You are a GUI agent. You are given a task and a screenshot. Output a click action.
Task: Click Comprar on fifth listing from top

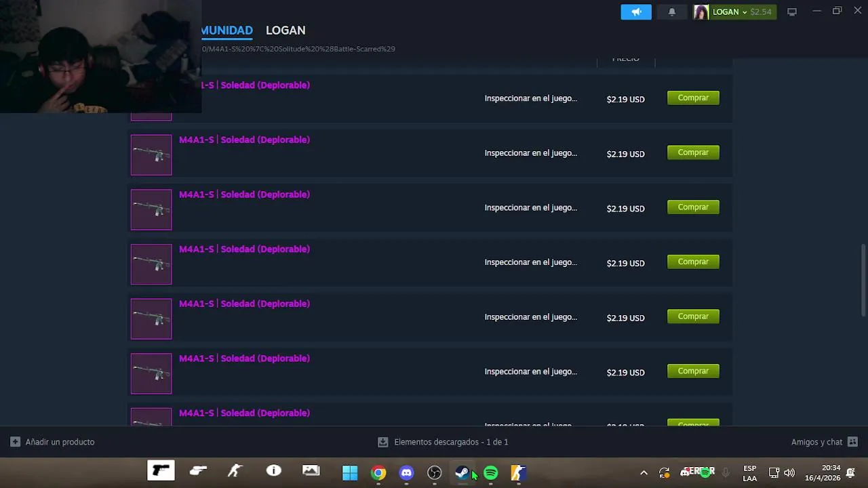click(x=693, y=317)
